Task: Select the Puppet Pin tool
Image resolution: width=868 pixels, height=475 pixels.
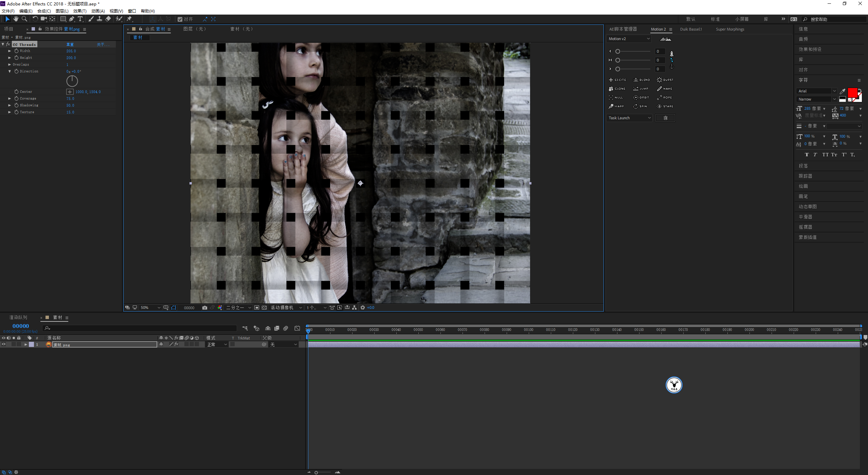Action: [129, 19]
